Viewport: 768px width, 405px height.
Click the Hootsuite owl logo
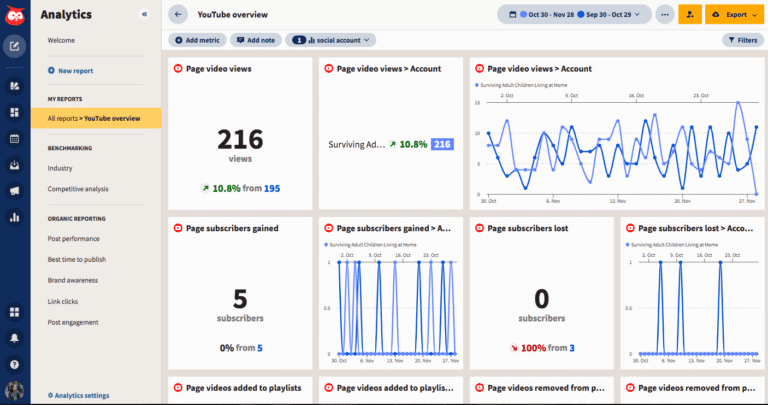tap(14, 15)
